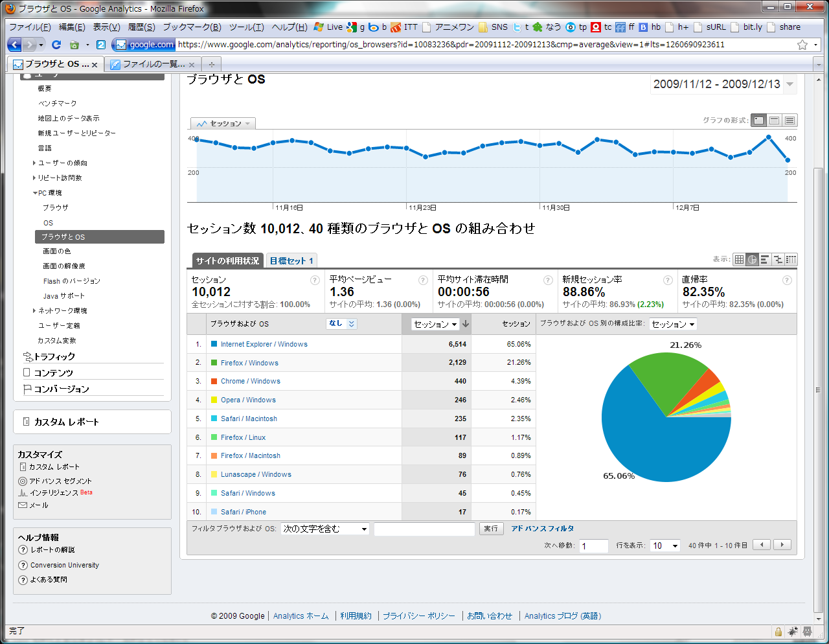This screenshot has height=644, width=829.
Task: Open the bit.ly bookmark
Action: coord(747,27)
